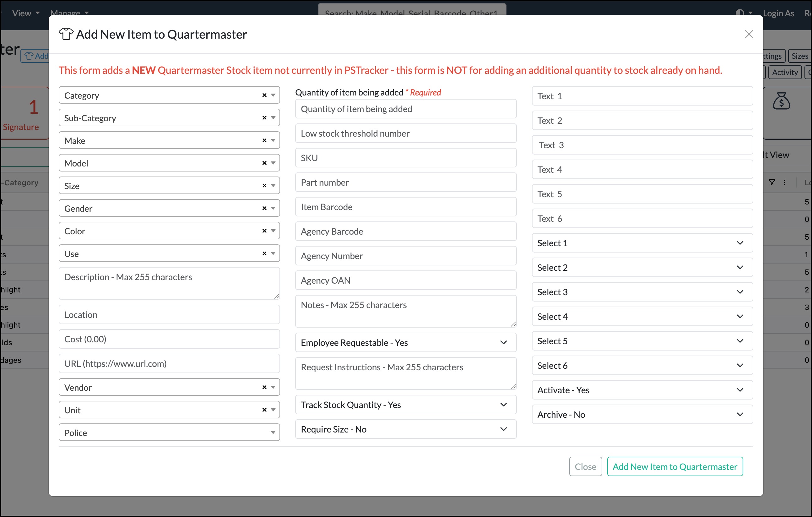Click the Text 1 input field
Screen dimensions: 812x517
[x=642, y=96]
